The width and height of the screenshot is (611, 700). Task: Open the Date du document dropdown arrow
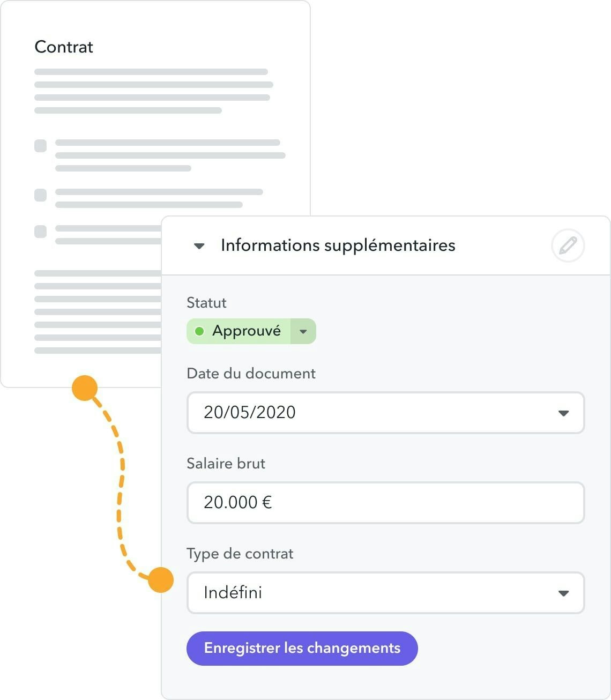click(563, 413)
